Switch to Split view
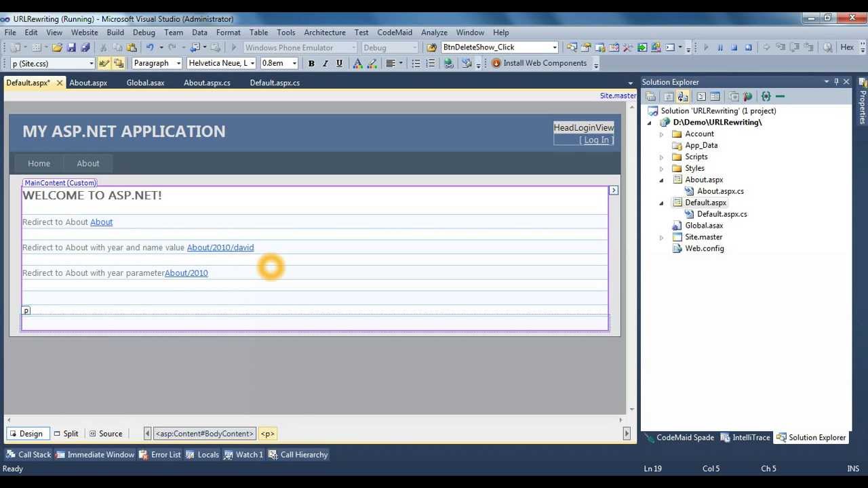Viewport: 868px width, 488px height. tap(66, 434)
